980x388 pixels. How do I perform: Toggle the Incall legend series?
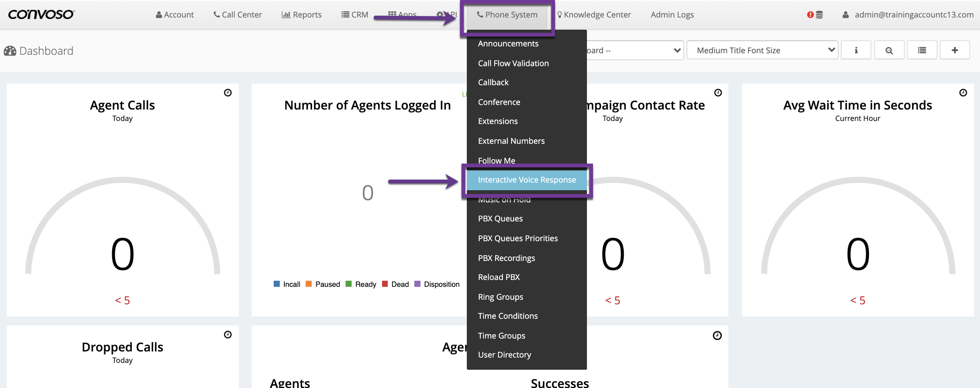tap(287, 284)
